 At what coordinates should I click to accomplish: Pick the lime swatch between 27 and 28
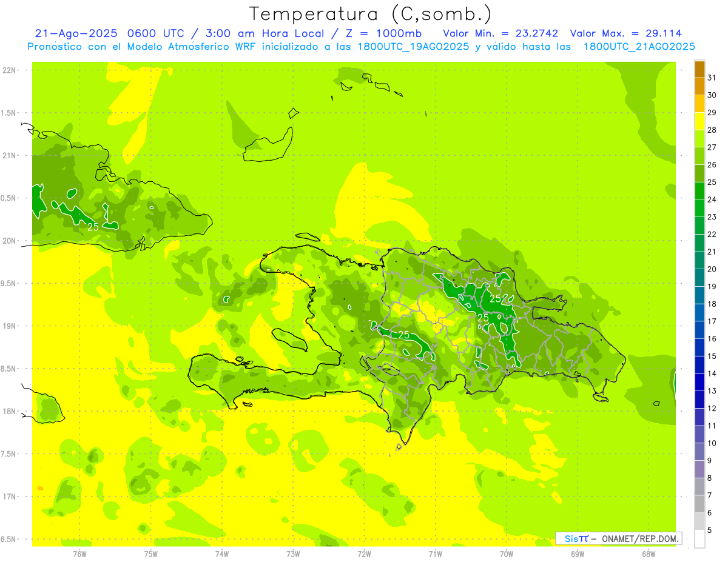pyautogui.click(x=699, y=139)
